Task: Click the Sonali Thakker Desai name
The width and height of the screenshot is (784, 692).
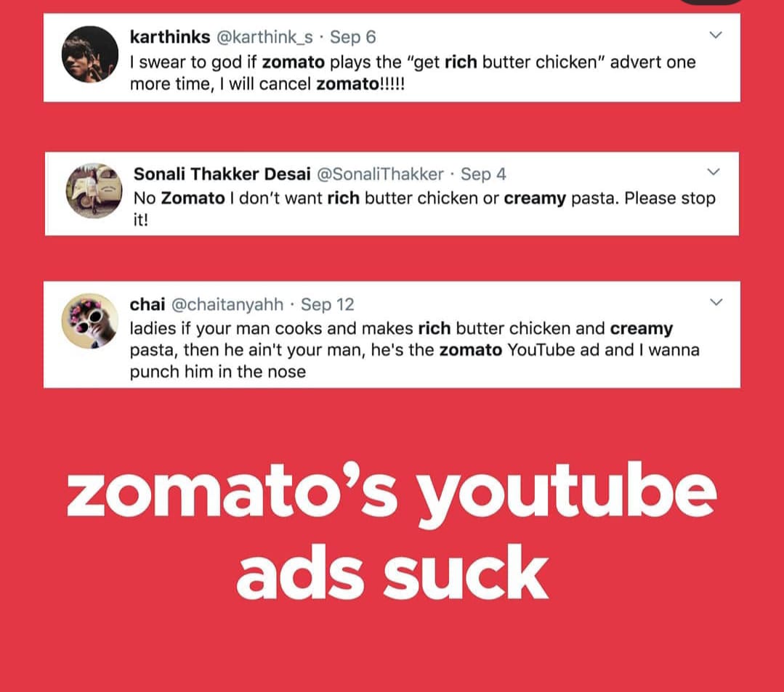Action: pos(222,174)
